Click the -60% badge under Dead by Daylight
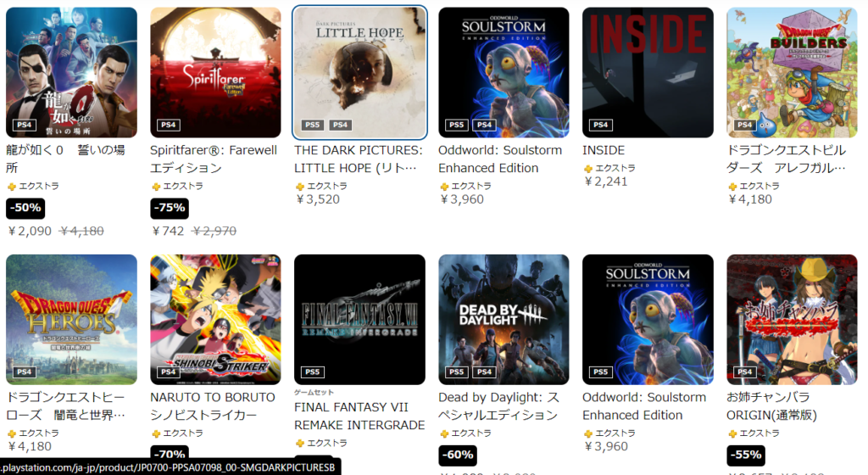868x475 pixels. click(458, 455)
